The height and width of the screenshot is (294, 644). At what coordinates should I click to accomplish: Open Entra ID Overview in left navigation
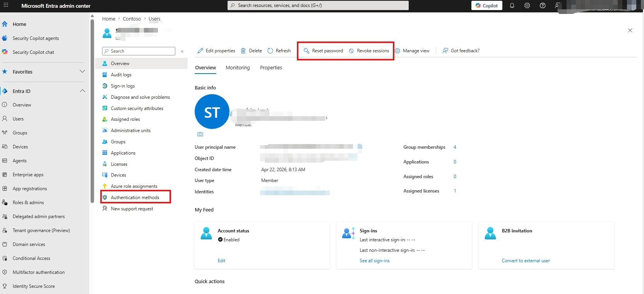(22, 105)
